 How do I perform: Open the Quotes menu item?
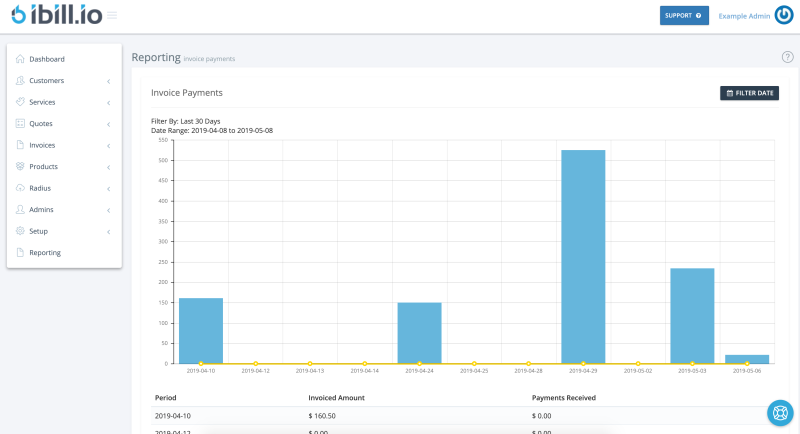pos(41,124)
